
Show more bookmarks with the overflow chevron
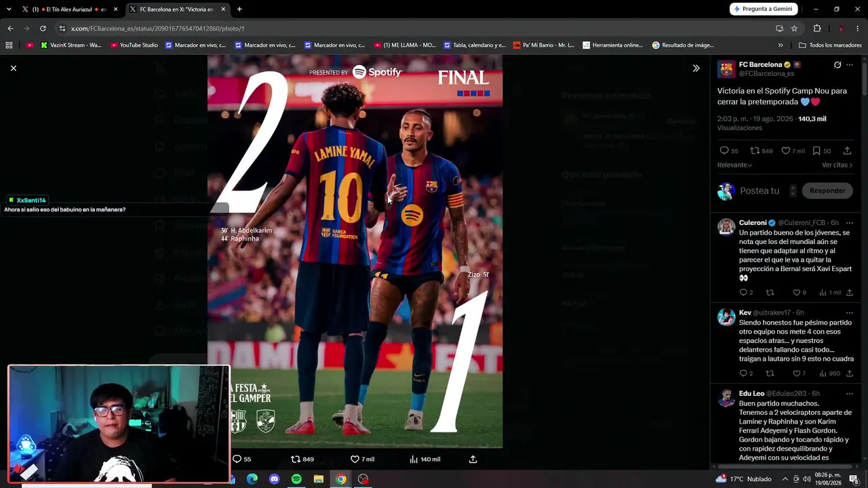(781, 45)
